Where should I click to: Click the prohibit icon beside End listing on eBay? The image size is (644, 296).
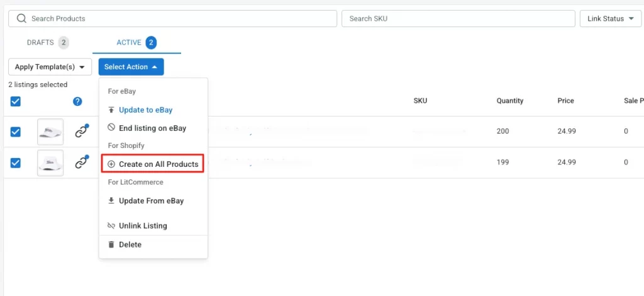111,128
